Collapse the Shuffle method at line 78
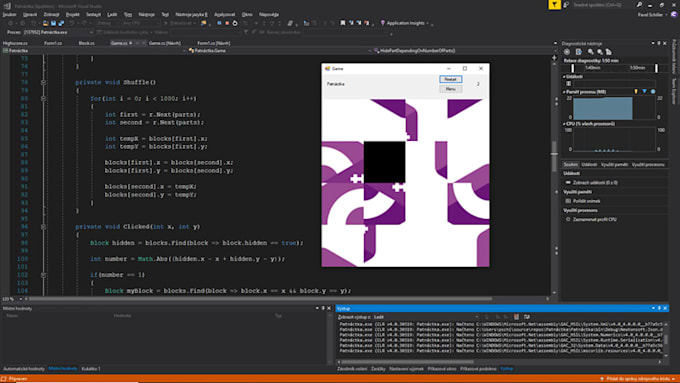The image size is (680, 383). pyautogui.click(x=43, y=82)
